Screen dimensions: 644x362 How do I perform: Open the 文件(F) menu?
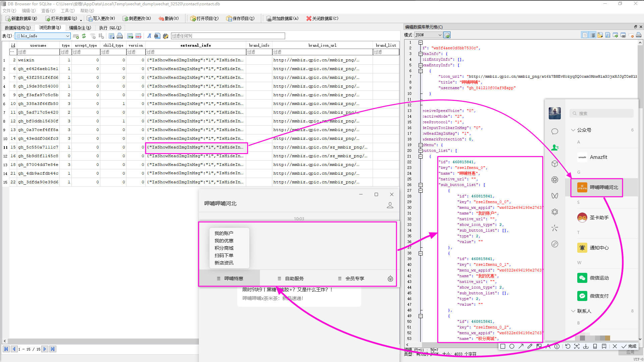point(9,11)
